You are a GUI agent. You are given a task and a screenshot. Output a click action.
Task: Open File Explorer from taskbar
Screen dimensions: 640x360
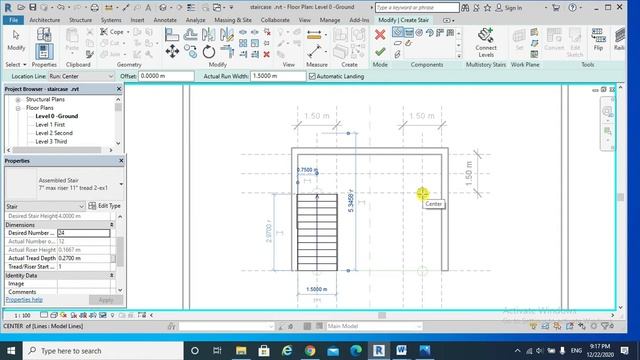pyautogui.click(x=241, y=350)
